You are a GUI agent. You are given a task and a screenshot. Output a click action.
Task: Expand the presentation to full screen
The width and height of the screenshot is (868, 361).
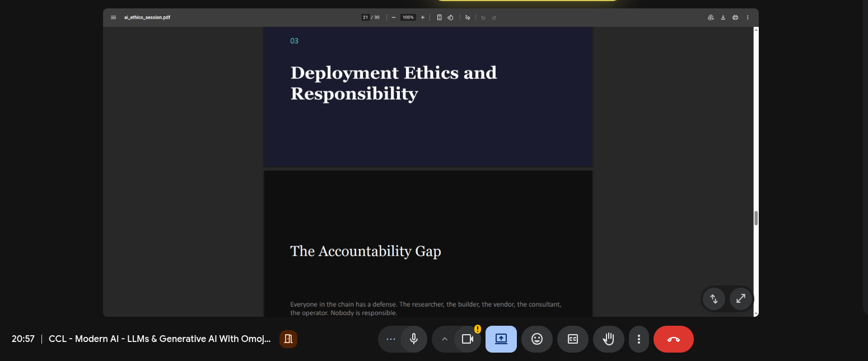click(740, 299)
